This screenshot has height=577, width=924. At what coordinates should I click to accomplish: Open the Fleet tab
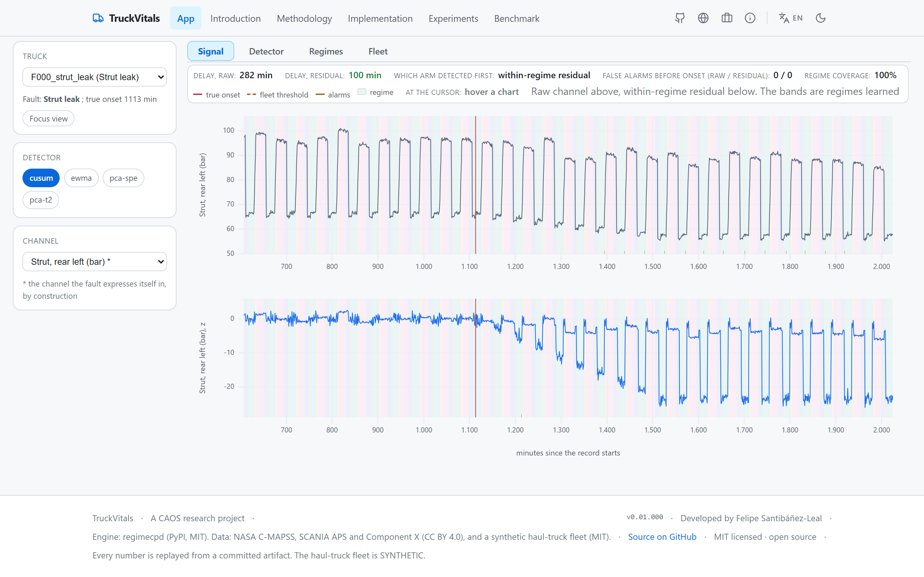tap(378, 51)
